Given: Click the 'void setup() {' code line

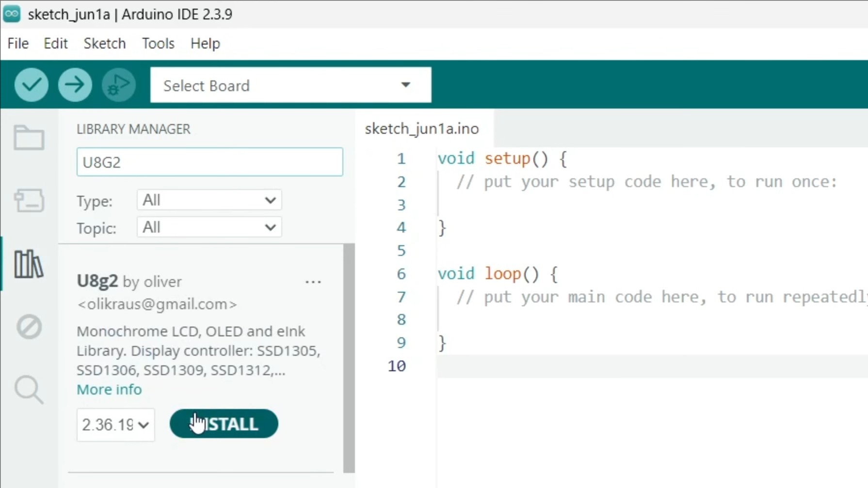Looking at the screenshot, I should coord(502,158).
